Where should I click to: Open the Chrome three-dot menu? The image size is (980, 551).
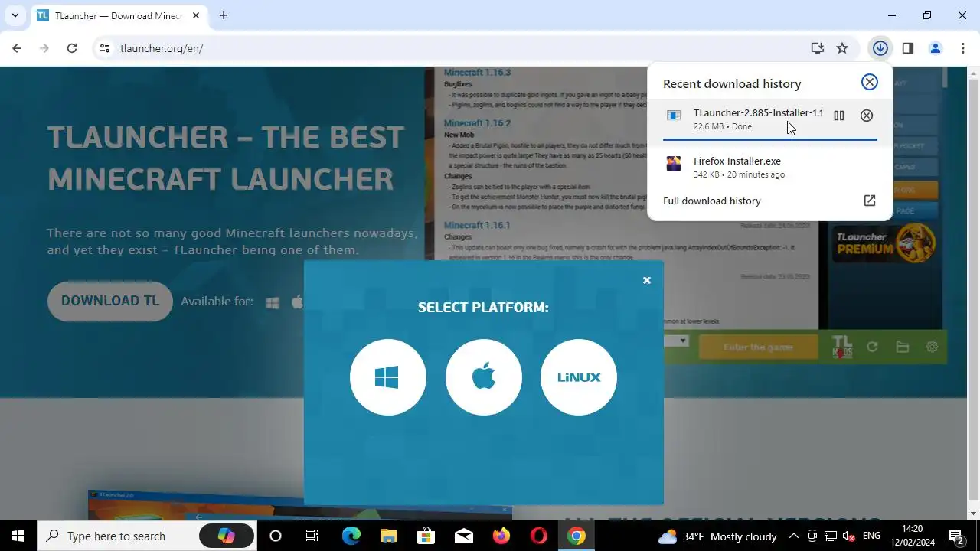coord(963,48)
